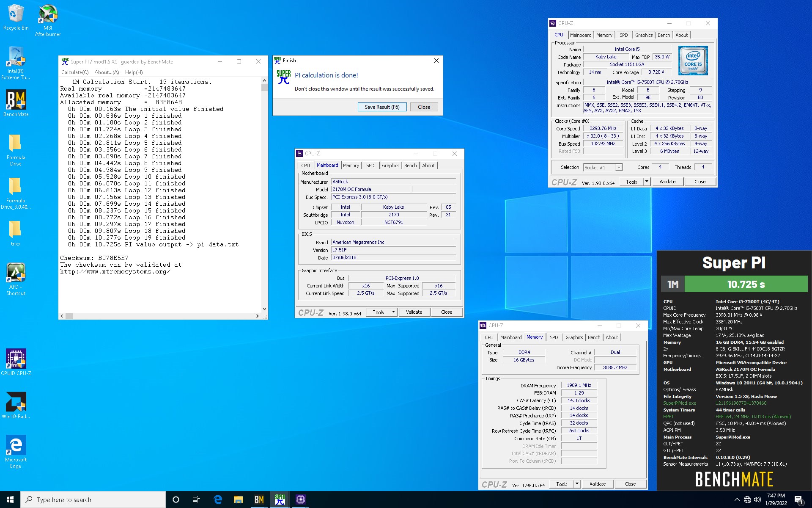The image size is (812, 508).
Task: Open the trixx folder on desktop
Action: click(x=16, y=233)
